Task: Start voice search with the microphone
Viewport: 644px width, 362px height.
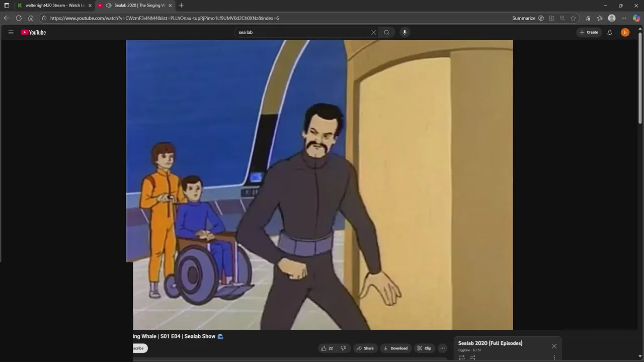Action: pos(405,32)
